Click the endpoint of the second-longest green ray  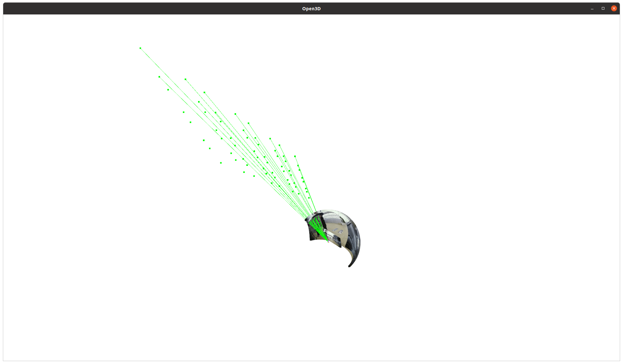(159, 77)
